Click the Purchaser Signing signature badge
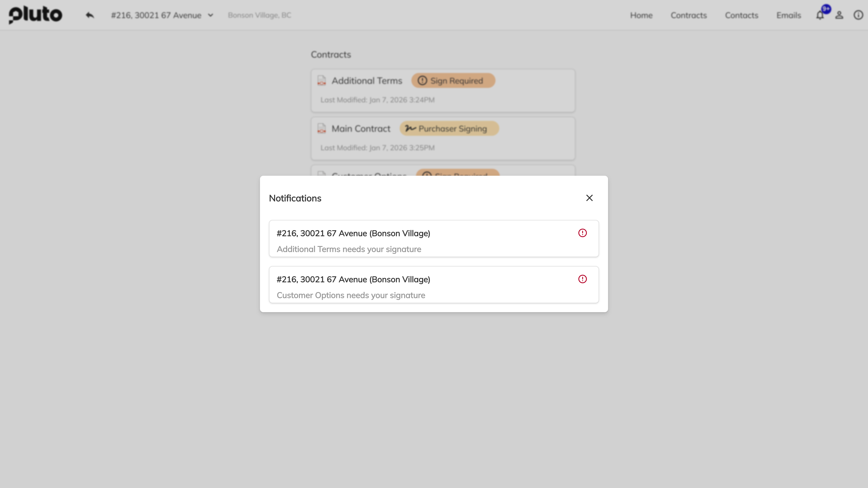868x488 pixels. pyautogui.click(x=449, y=128)
